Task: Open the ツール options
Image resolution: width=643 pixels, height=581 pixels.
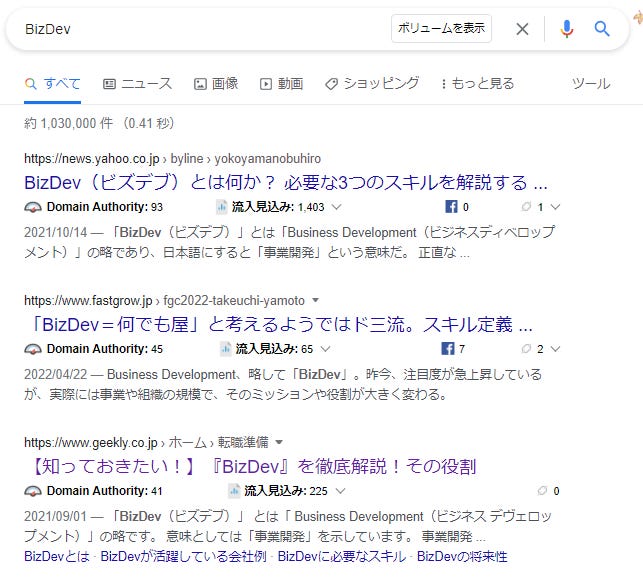Action: (591, 84)
